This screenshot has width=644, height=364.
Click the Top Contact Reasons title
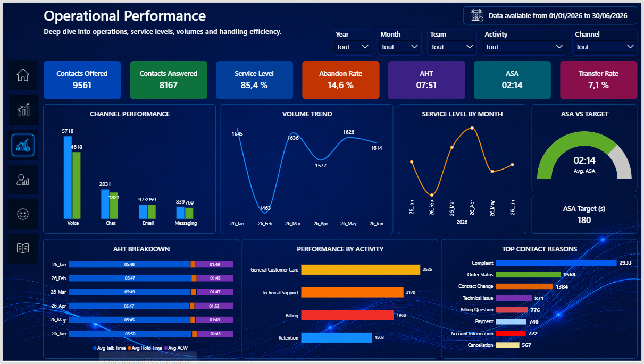(x=539, y=249)
